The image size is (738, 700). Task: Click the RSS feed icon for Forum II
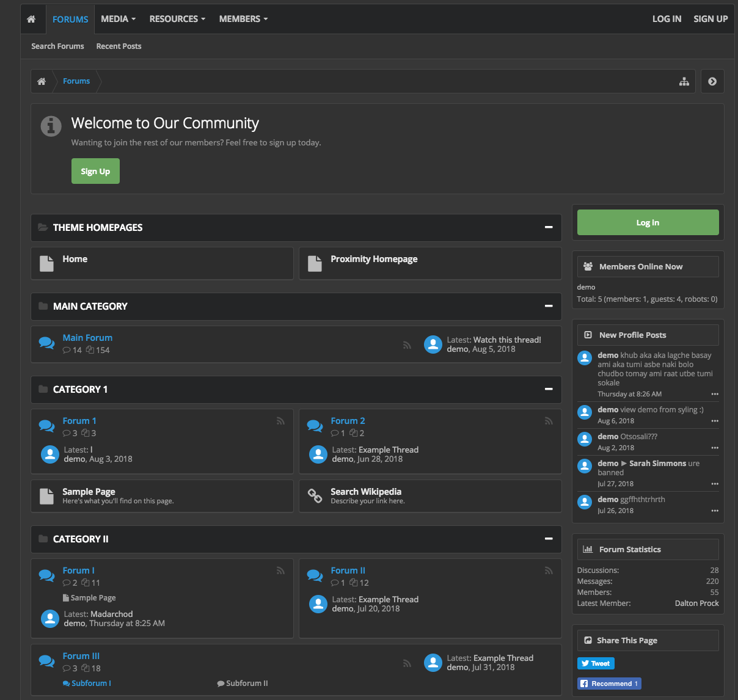pyautogui.click(x=549, y=571)
